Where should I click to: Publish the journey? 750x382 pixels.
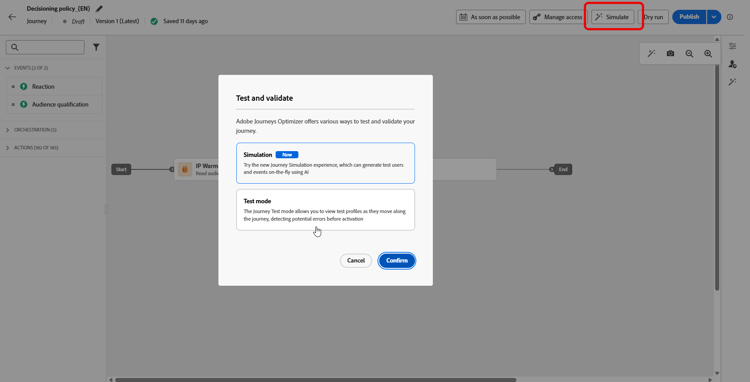click(689, 17)
